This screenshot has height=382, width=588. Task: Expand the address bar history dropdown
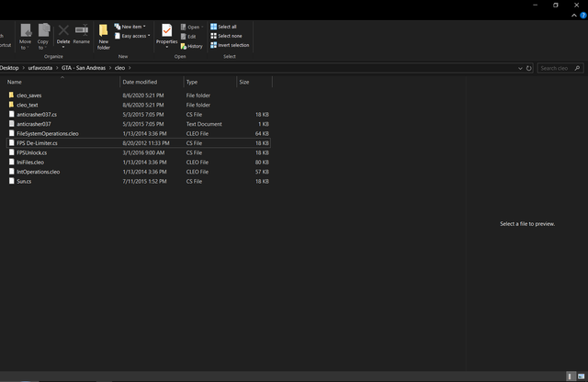pos(520,68)
